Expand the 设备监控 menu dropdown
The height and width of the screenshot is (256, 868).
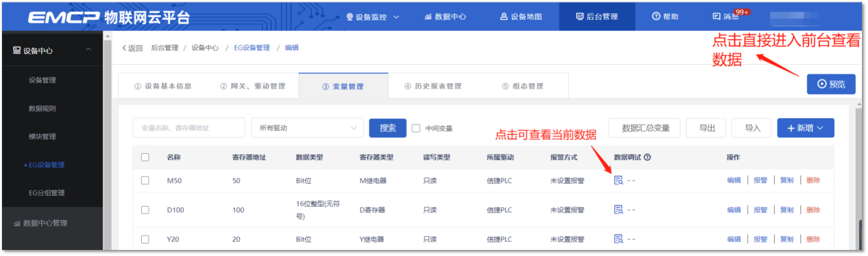[372, 17]
